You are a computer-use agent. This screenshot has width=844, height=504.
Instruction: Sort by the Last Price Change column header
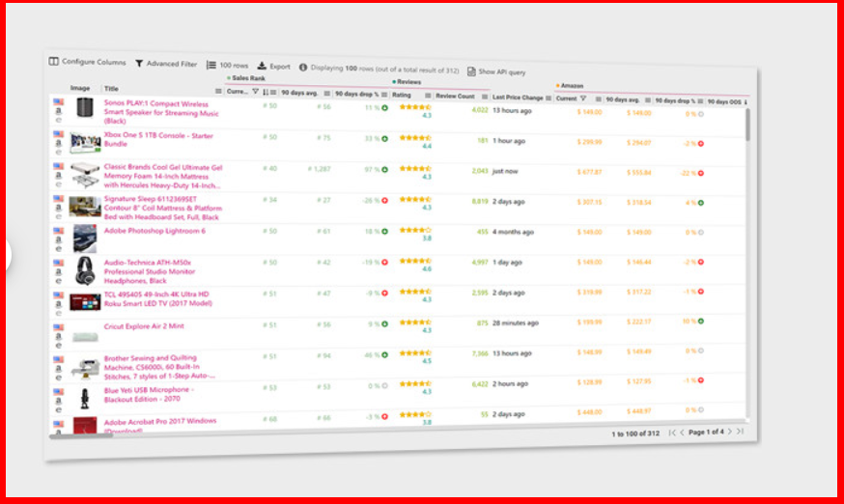point(518,98)
